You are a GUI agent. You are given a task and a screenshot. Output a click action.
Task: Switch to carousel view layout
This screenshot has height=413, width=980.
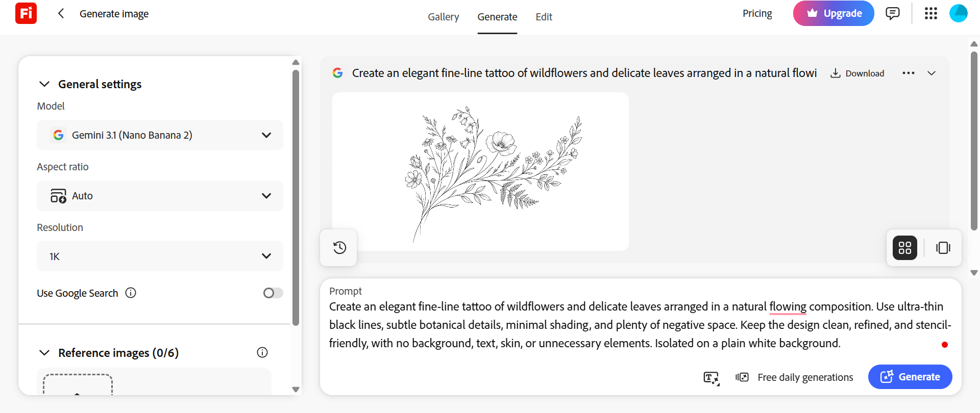pyautogui.click(x=943, y=248)
